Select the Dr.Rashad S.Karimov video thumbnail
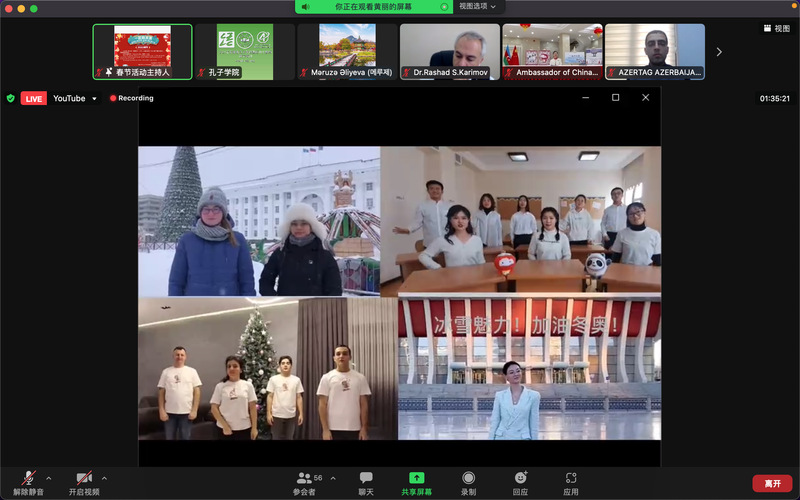 coord(449,52)
